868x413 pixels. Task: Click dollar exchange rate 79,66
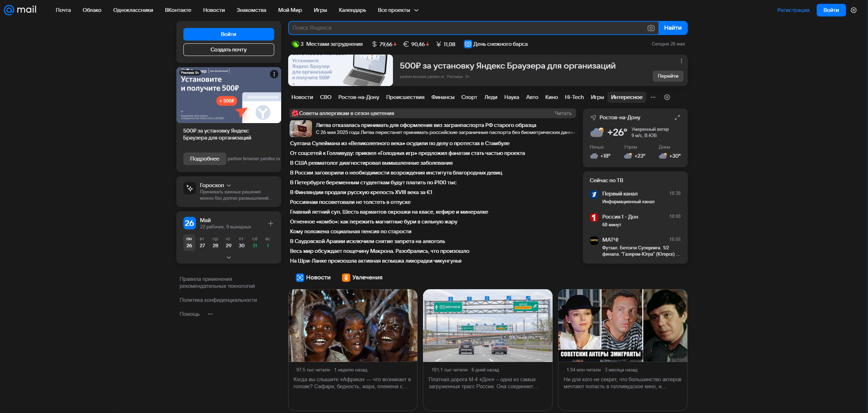point(384,44)
